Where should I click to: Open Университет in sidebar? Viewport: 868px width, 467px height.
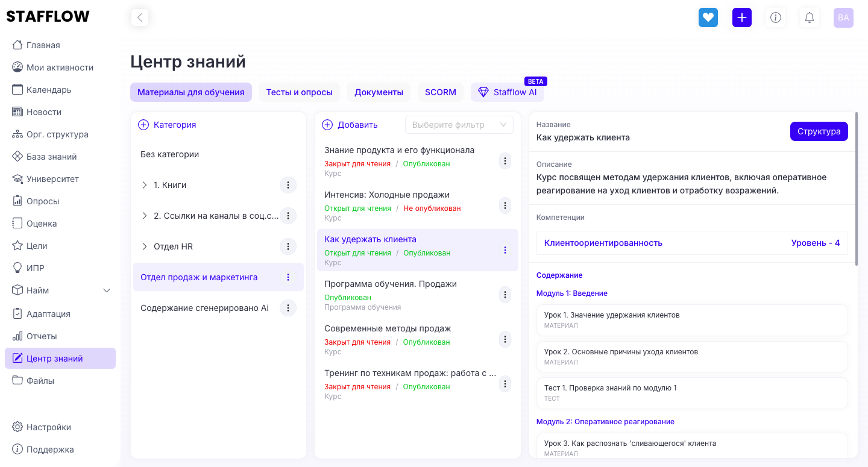coord(60,179)
